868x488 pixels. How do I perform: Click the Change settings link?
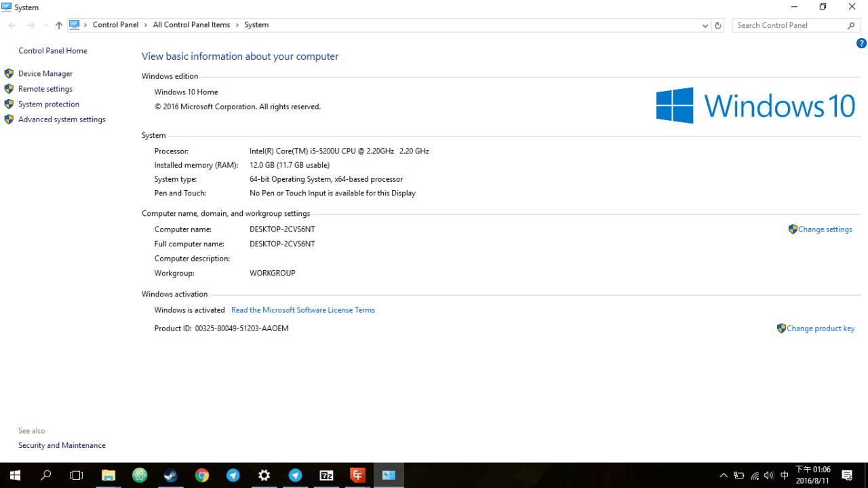pos(825,229)
